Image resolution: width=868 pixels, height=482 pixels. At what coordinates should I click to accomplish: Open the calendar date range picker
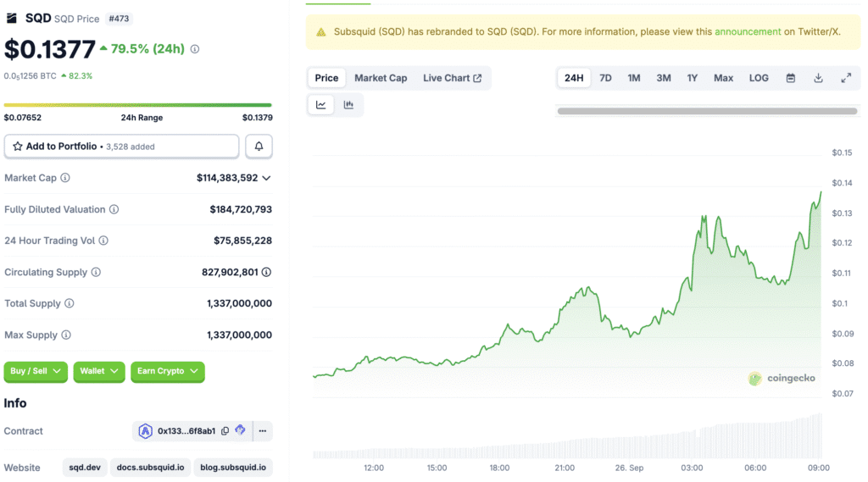tap(791, 78)
